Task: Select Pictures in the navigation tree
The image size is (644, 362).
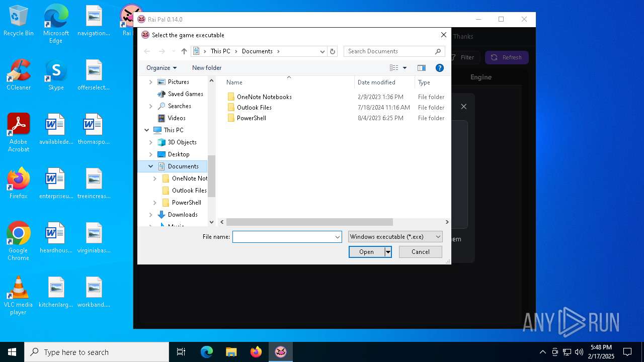Action: pos(178,82)
